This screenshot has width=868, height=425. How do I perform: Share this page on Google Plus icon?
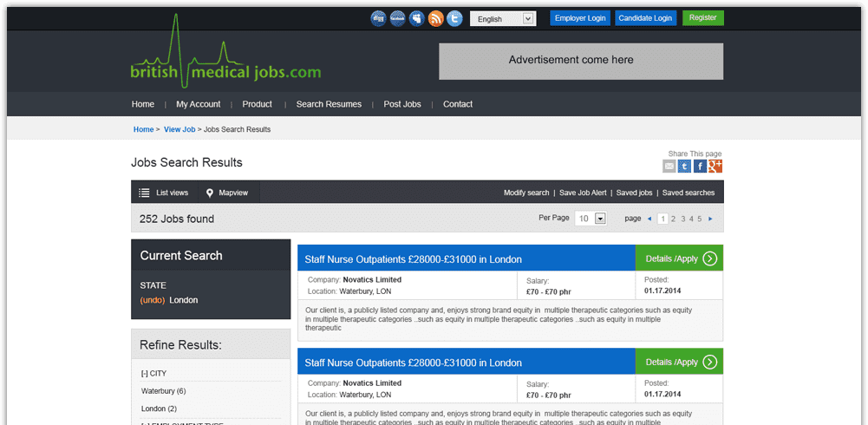pos(715,166)
